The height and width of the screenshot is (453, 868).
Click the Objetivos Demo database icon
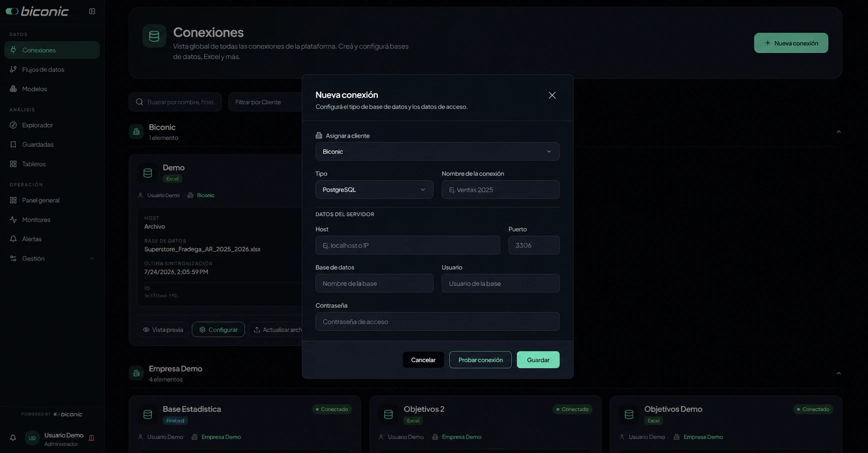click(629, 414)
